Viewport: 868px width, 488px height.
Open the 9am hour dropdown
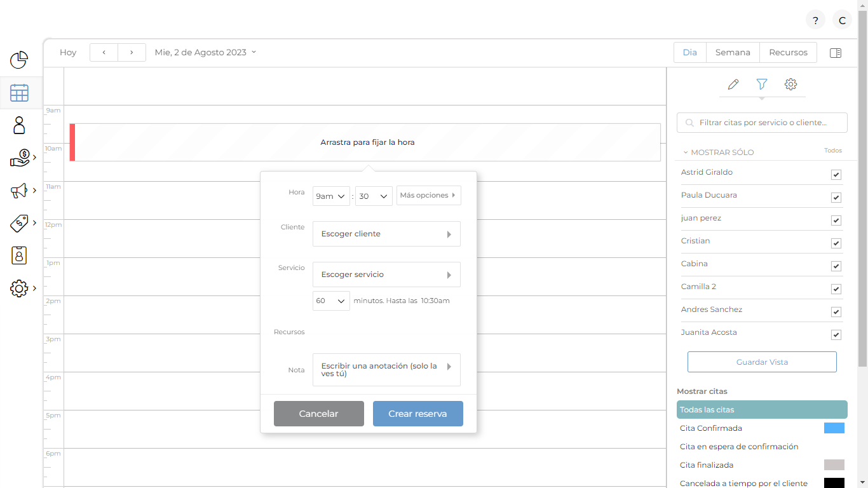331,196
